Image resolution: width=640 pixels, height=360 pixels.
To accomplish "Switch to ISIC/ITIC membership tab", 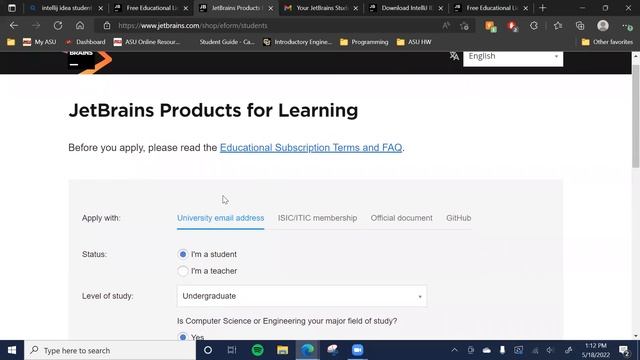I will pos(318,218).
